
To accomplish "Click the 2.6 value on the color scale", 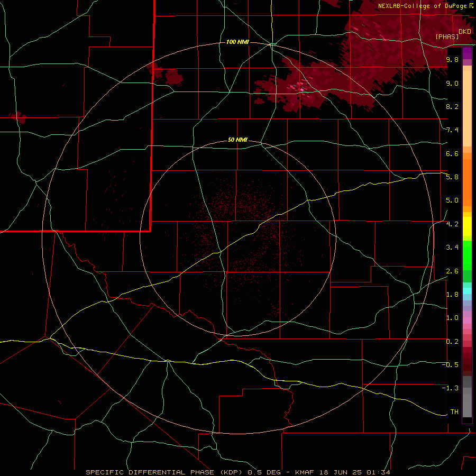I will pyautogui.click(x=452, y=271).
